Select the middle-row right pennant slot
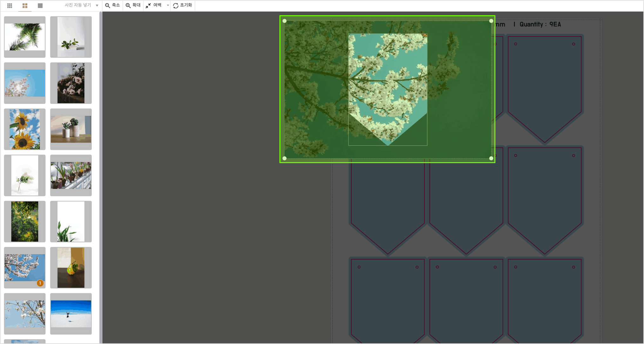Viewport: 644px width, 344px height. tap(545, 201)
